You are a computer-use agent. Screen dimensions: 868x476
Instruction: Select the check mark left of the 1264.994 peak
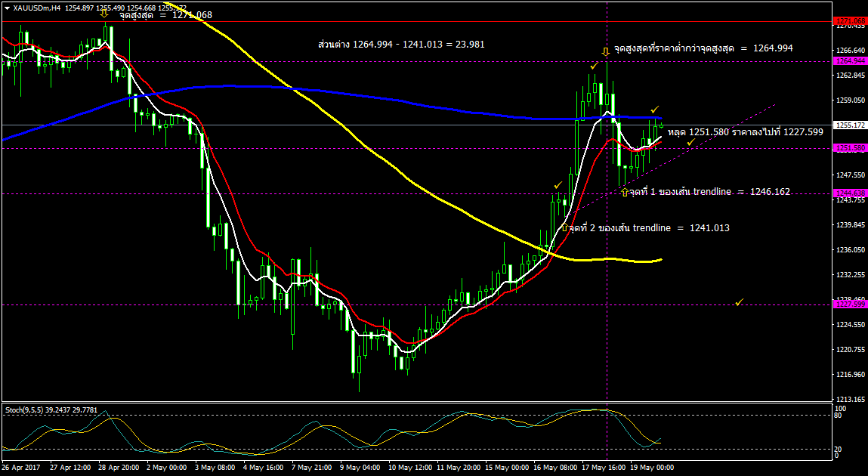(594, 65)
